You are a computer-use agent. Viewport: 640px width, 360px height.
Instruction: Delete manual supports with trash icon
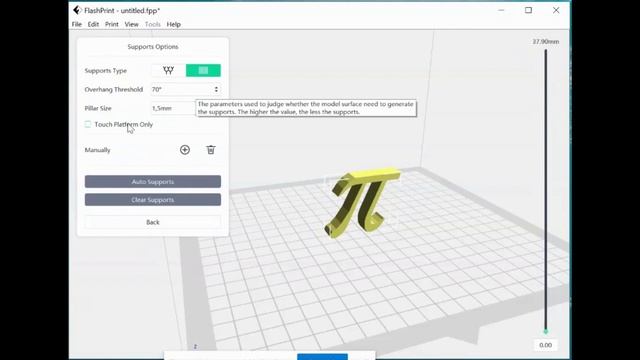click(x=211, y=150)
